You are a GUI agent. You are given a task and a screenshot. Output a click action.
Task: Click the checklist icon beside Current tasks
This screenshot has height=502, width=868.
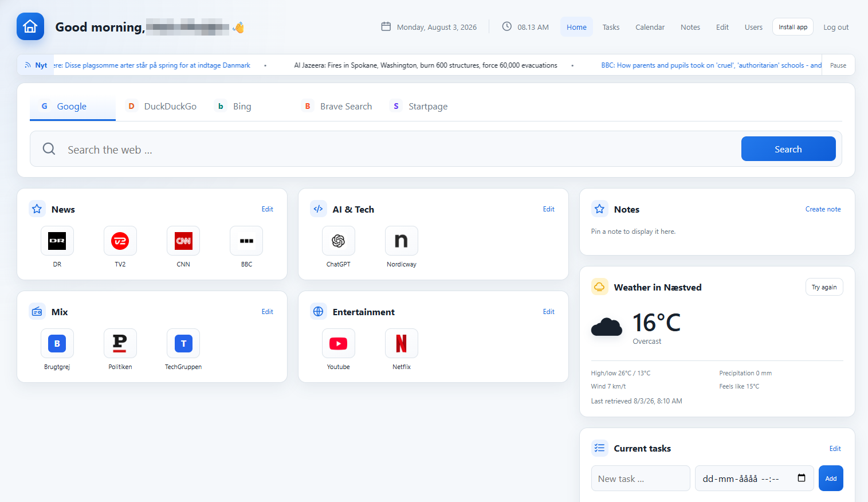click(x=600, y=448)
